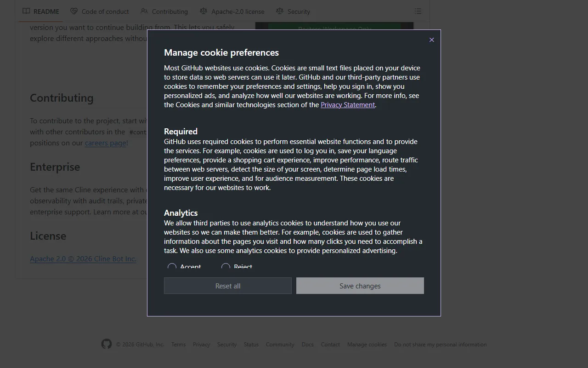The image size is (588, 368).
Task: Select Reject radio button for Analytics cookies
Action: 226,267
